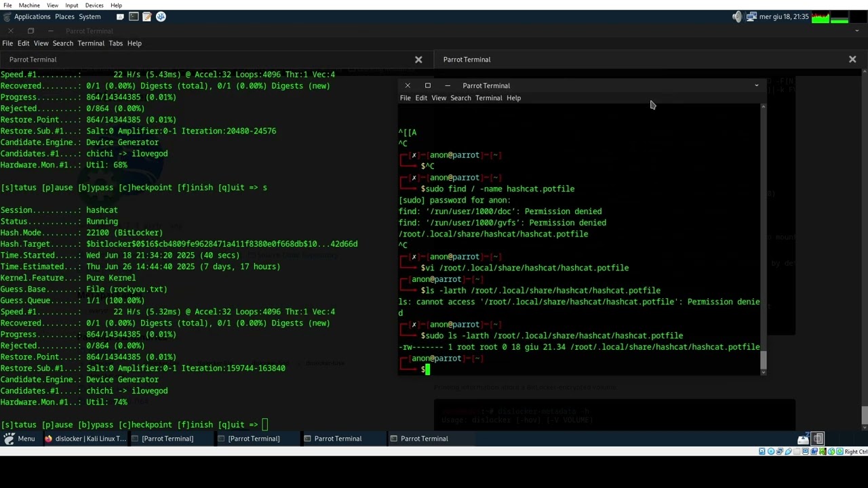
Task: Click the 'Status...........: Running' line
Action: pyautogui.click(x=59, y=222)
